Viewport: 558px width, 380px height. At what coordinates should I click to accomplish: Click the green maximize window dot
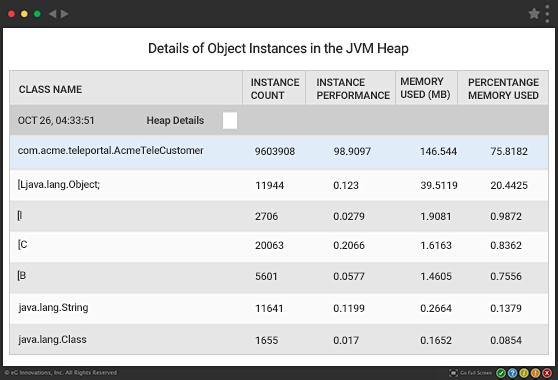click(x=37, y=14)
